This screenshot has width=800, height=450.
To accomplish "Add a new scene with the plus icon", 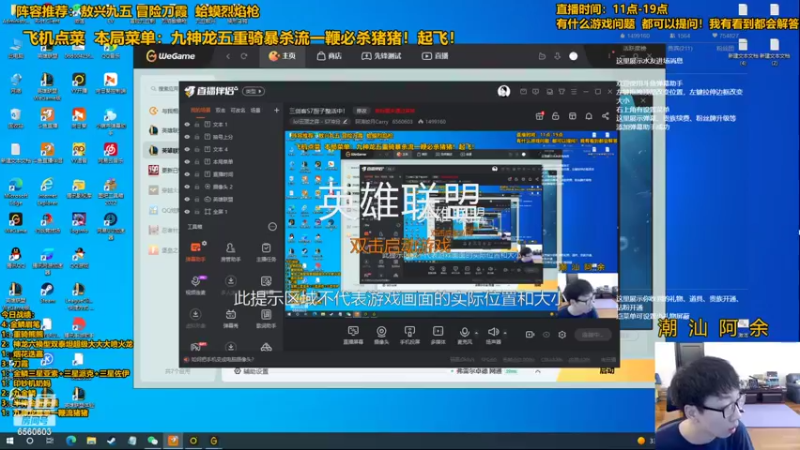I will point(276,110).
